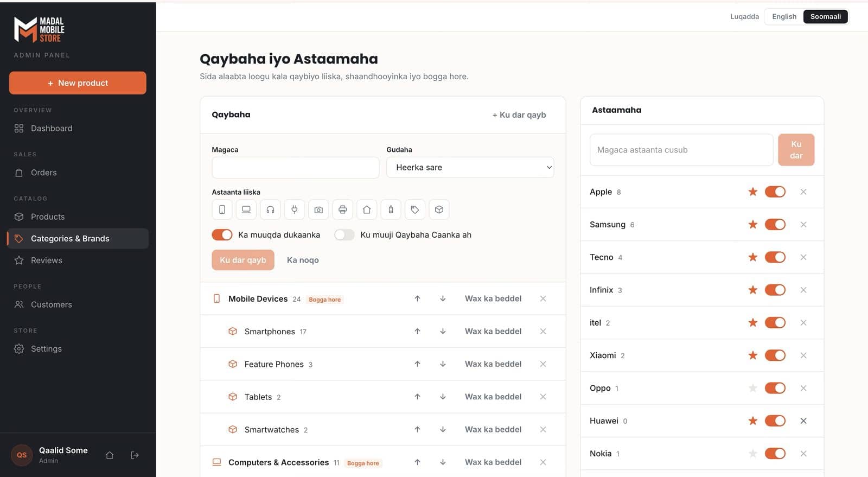Click the star beside Huawei
Screen dimensions: 868x477
coord(753,421)
